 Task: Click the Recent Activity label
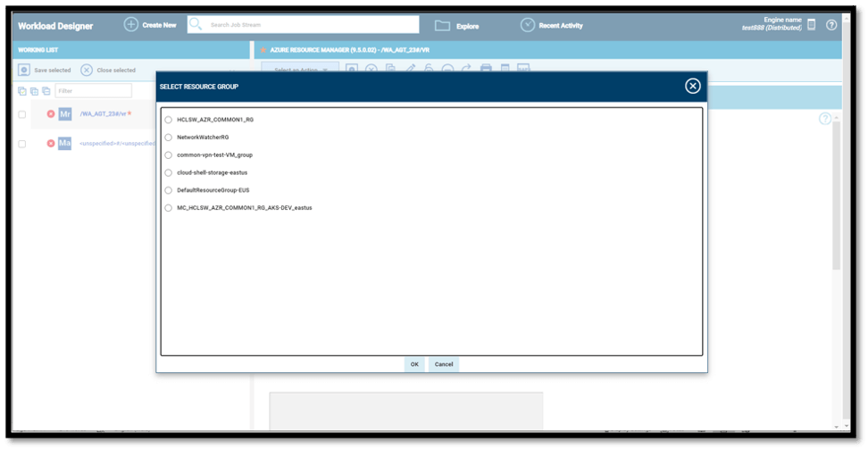(x=561, y=26)
